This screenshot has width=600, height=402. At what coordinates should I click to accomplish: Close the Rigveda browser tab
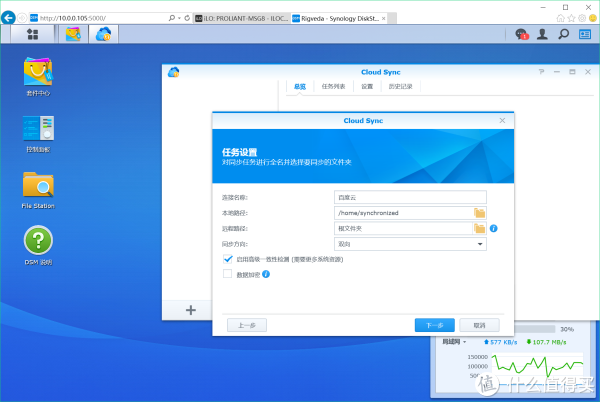(383, 18)
